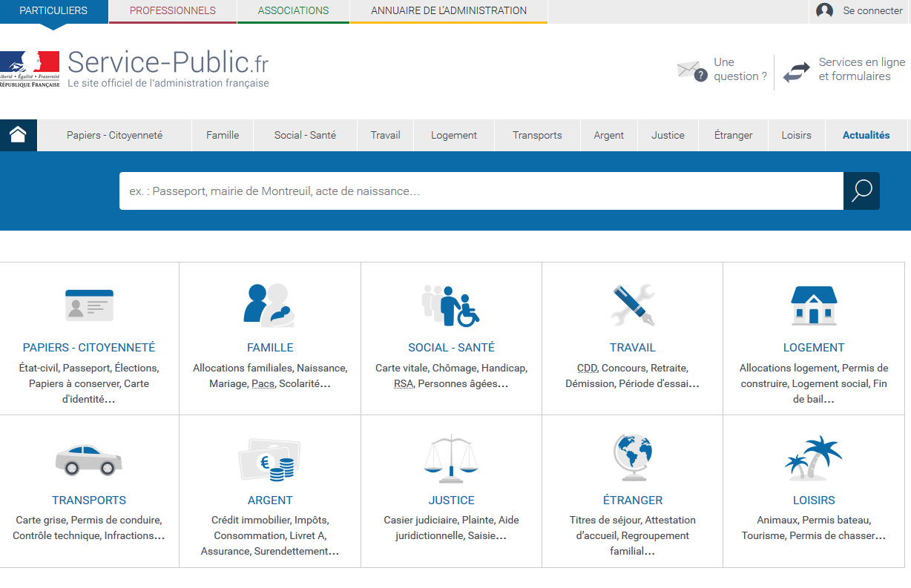
Task: Click the magnifying glass search button
Action: pyautogui.click(x=861, y=191)
